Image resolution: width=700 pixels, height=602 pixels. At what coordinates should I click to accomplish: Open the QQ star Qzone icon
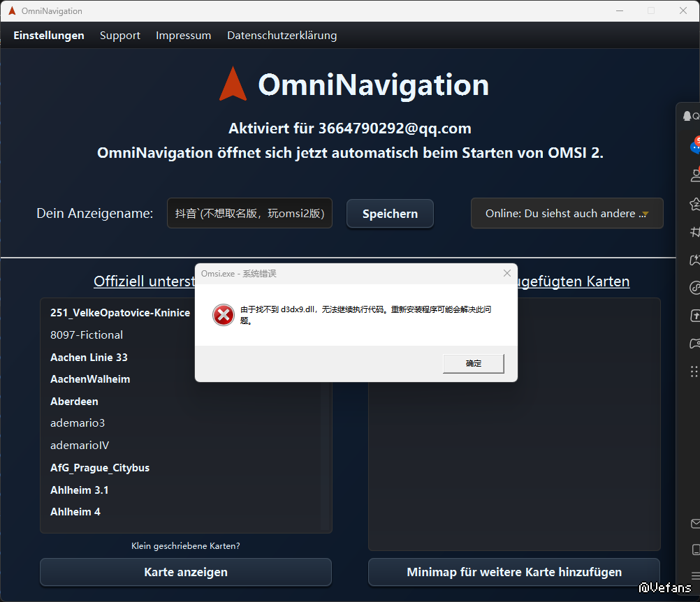pos(695,204)
